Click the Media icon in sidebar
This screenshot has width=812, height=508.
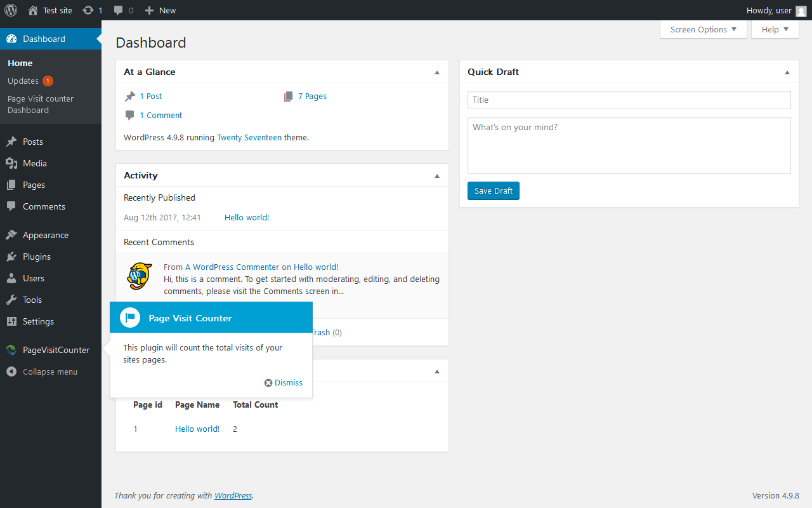click(x=11, y=163)
